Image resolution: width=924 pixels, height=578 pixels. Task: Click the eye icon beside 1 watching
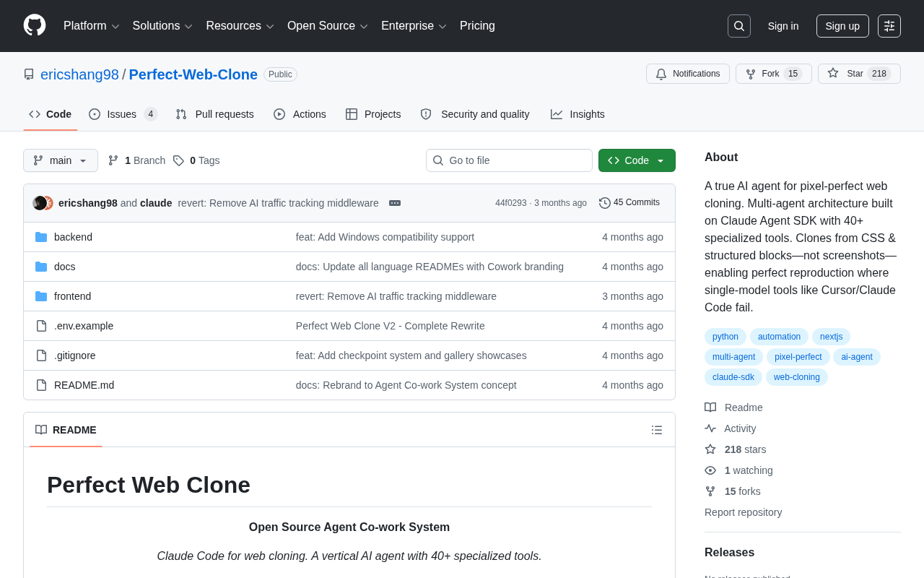pyautogui.click(x=710, y=470)
